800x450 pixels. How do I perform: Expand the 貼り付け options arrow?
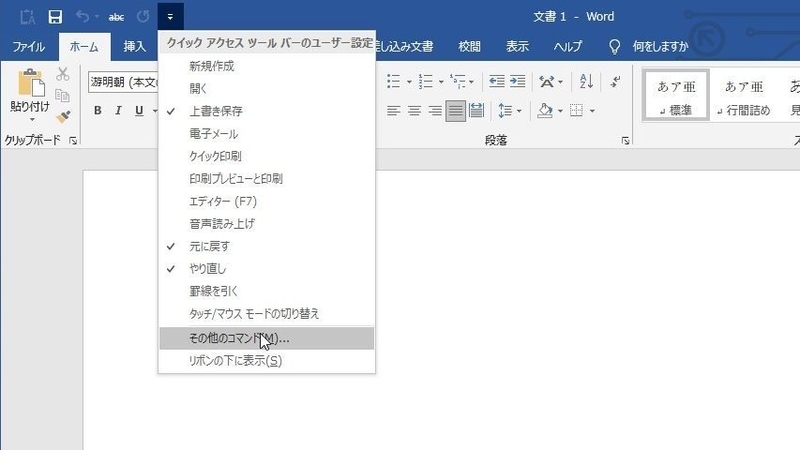point(32,120)
